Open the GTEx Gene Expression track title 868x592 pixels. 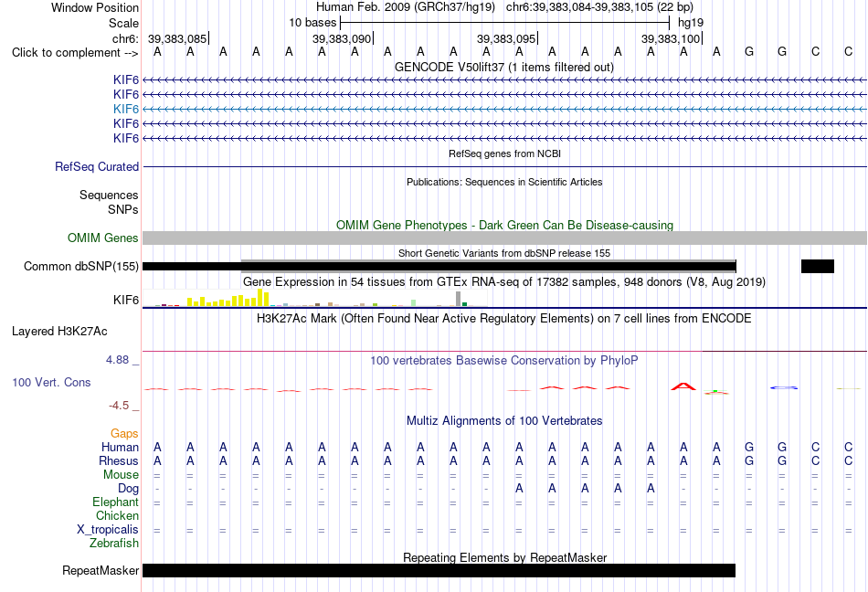point(503,281)
